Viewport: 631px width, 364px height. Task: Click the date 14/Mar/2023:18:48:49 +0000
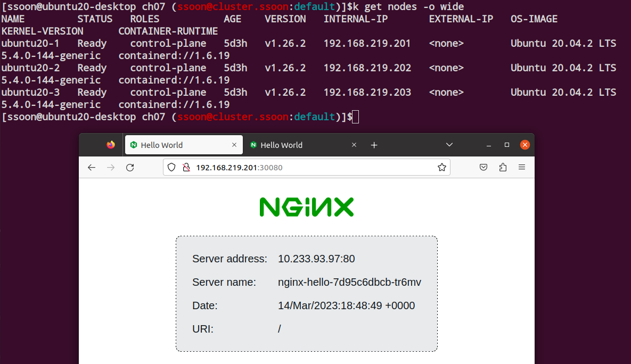pos(346,305)
